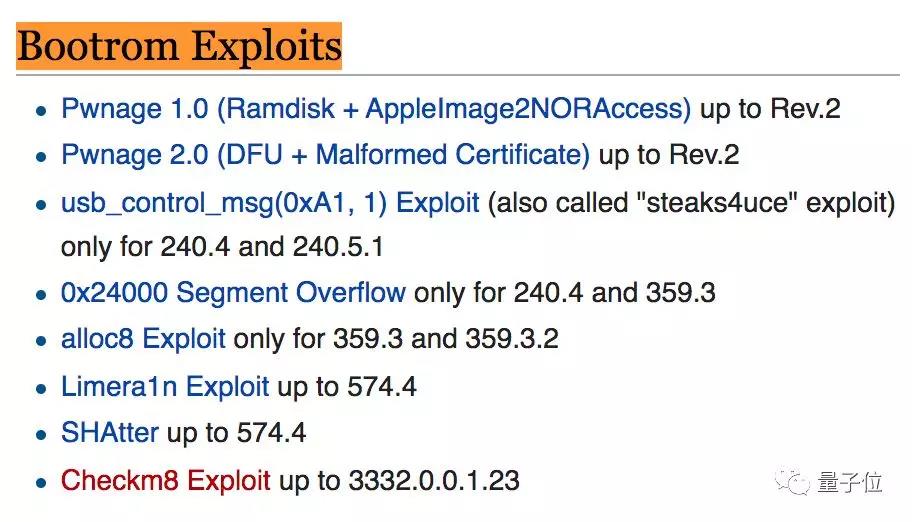Open the 0x24000 Segment Overflow link

[x=233, y=292]
